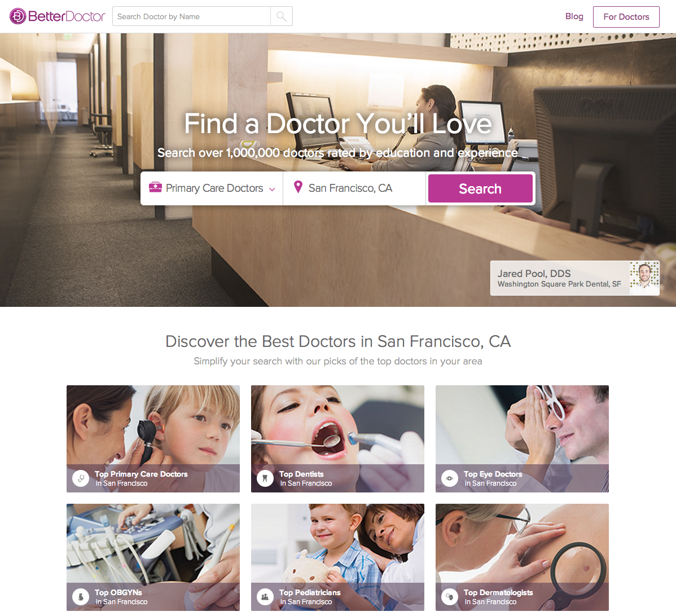The image size is (676, 616).
Task: Open Jared Pool, DDS profile photo
Action: coord(644,278)
